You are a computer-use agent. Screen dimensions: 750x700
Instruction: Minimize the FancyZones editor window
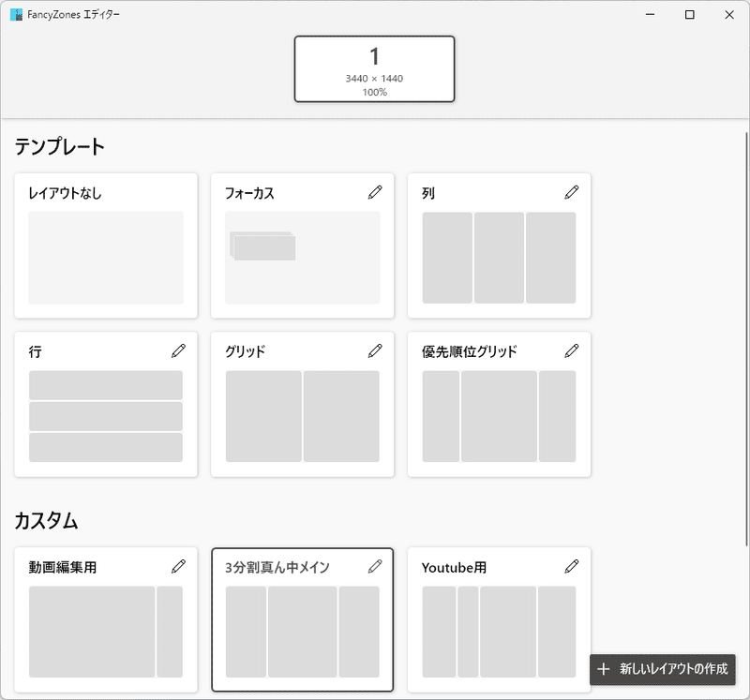click(x=650, y=15)
